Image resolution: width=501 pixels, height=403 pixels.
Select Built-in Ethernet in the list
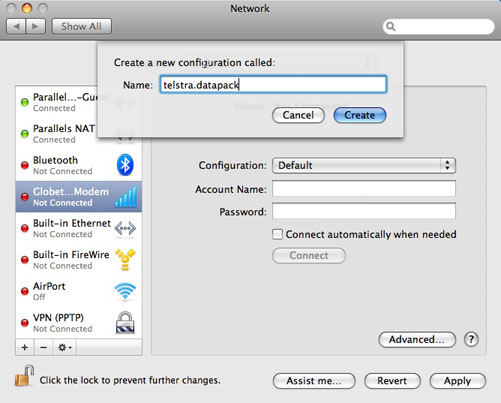click(79, 228)
